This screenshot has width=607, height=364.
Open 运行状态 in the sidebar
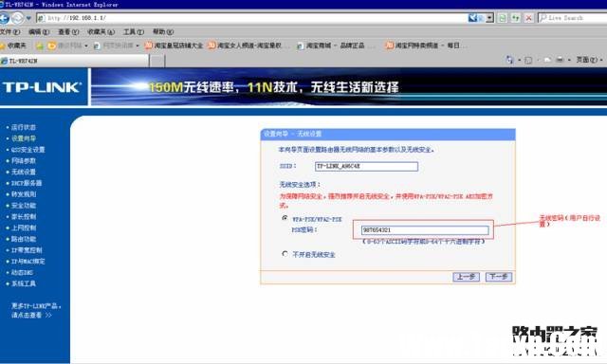23,127
